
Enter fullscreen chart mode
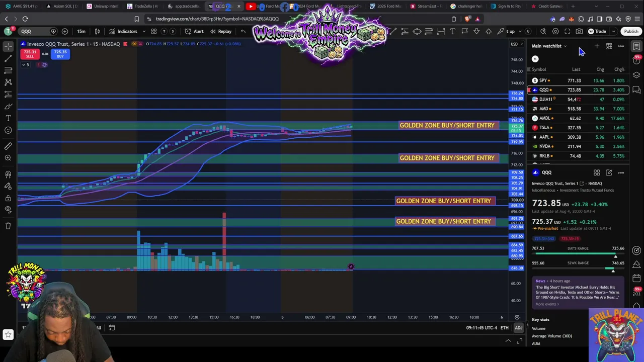click(568, 31)
